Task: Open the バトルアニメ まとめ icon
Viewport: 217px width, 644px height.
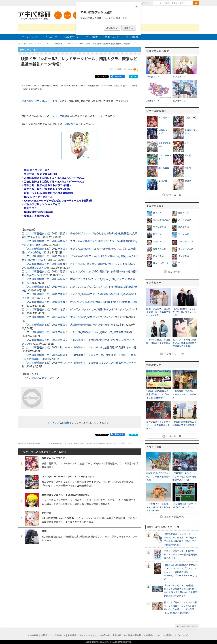Action: [x=175, y=221]
